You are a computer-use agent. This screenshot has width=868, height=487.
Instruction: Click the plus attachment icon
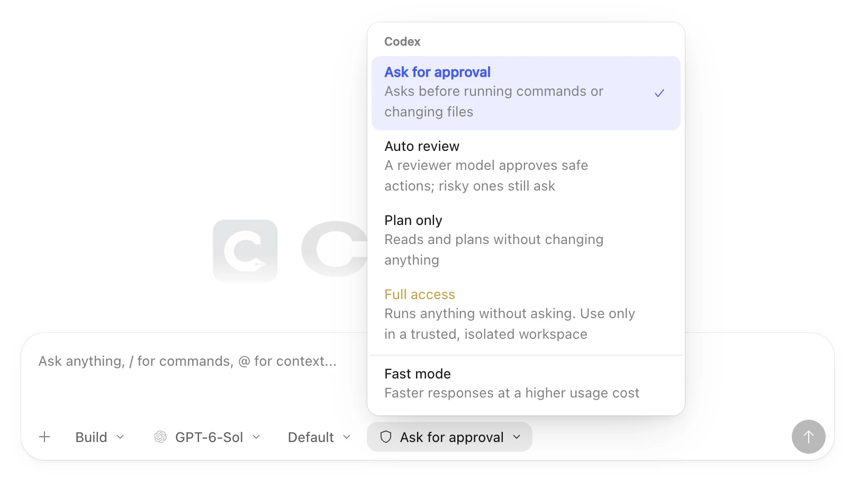[45, 437]
